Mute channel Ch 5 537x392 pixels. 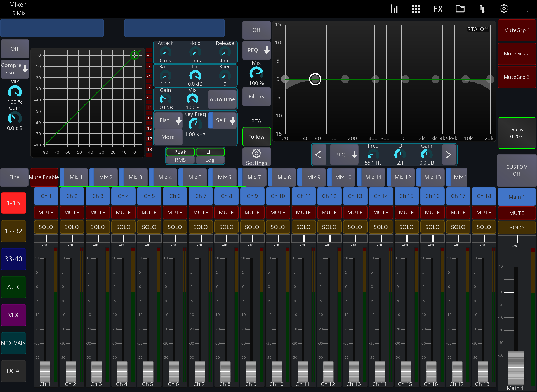click(149, 213)
